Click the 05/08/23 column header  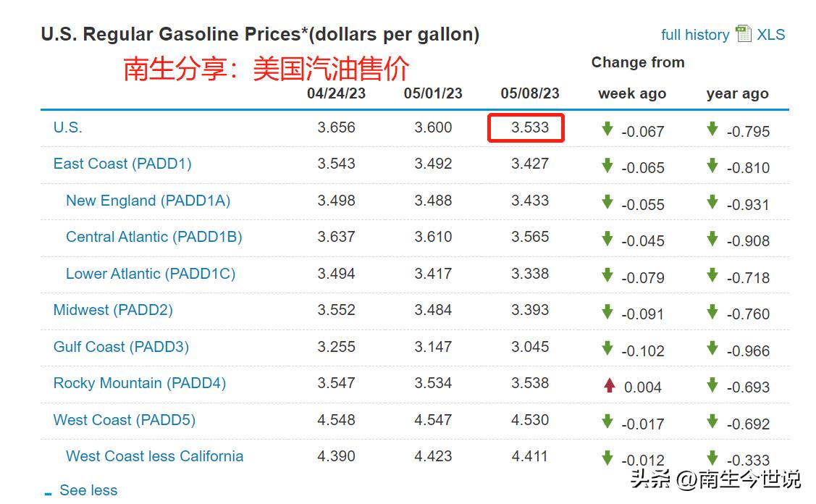coord(530,93)
